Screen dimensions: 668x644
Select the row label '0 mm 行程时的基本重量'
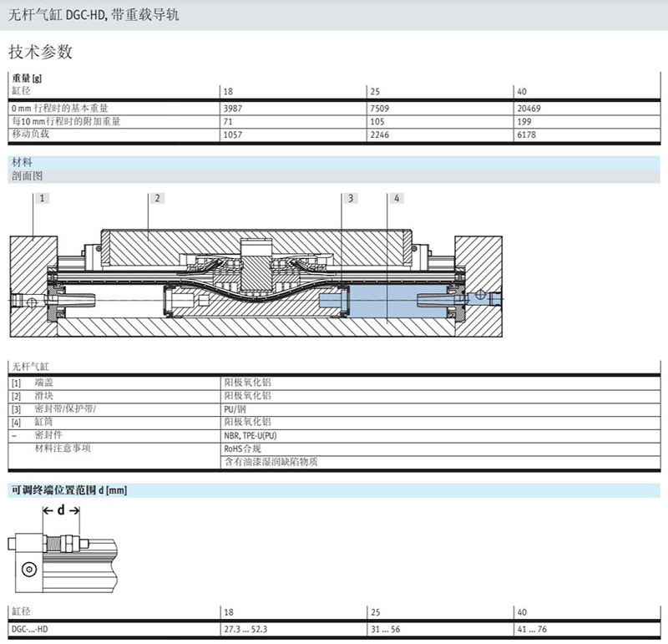[x=60, y=109]
